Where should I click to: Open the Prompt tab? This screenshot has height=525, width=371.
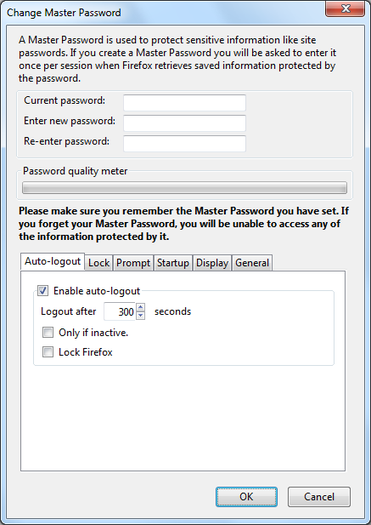coord(133,263)
